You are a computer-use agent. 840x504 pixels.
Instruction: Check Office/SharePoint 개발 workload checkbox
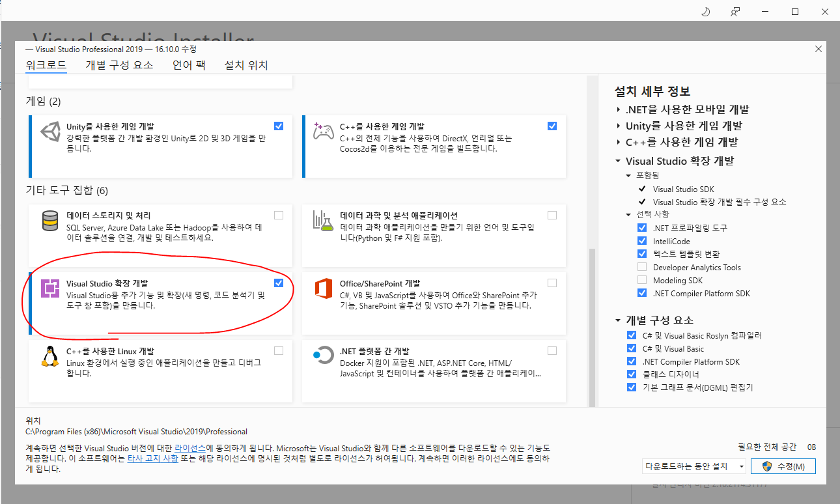coord(552,283)
